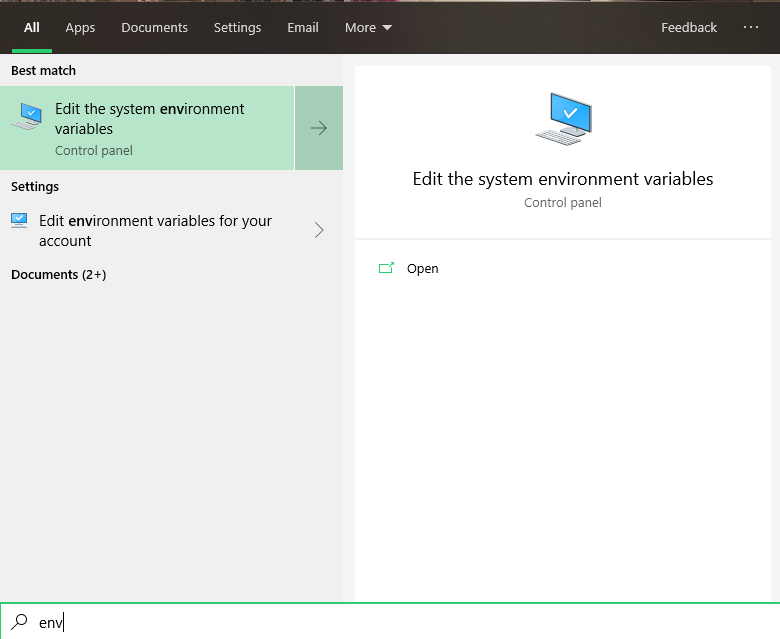Expand the account environment variables result chevron
The image size is (780, 639).
(x=319, y=230)
